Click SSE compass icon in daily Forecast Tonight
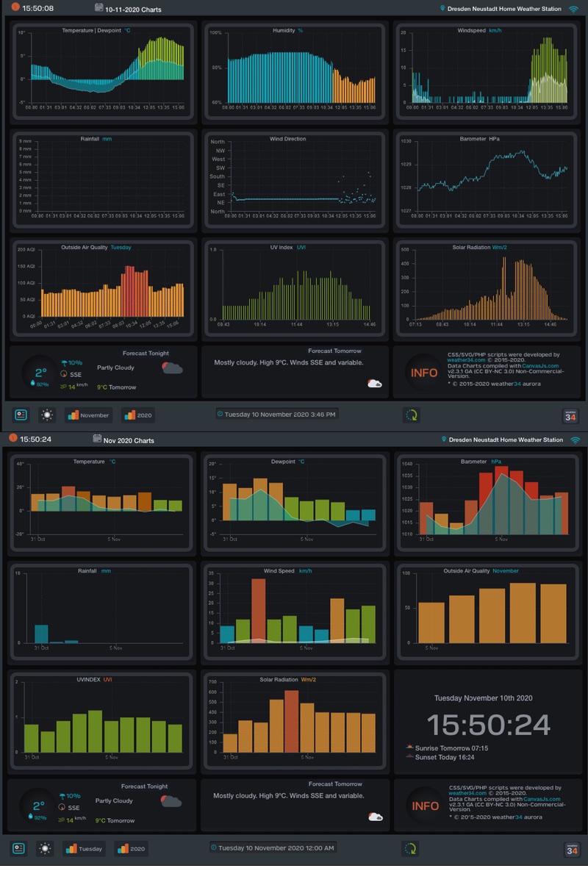Viewport: 588px width, 882px height. (65, 374)
